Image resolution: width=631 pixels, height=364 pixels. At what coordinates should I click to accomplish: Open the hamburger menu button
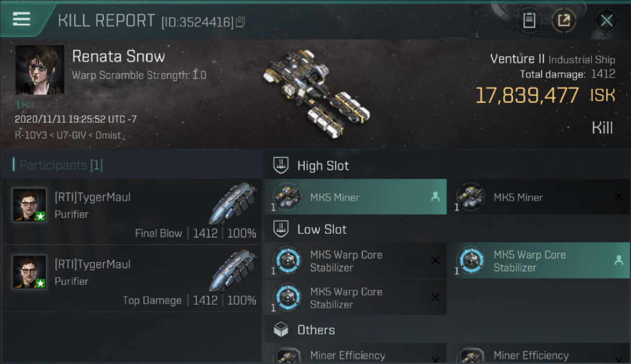point(21,19)
